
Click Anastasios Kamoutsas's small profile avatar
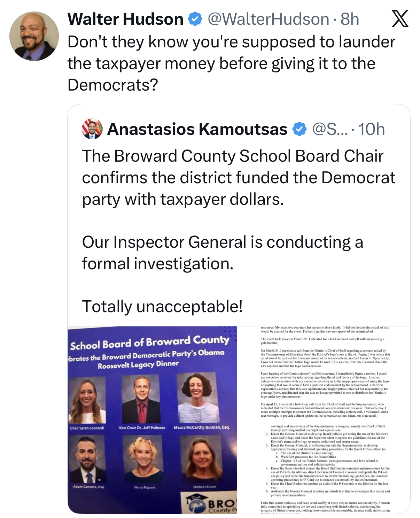(92, 129)
